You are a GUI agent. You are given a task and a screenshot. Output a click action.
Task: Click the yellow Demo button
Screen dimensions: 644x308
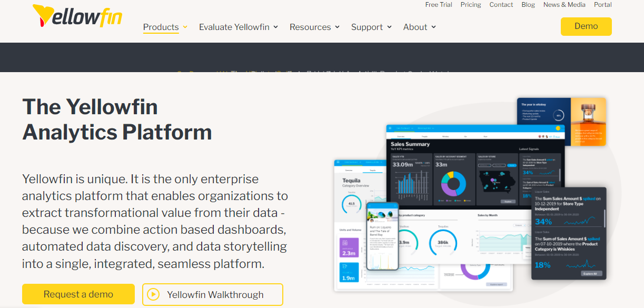[586, 26]
